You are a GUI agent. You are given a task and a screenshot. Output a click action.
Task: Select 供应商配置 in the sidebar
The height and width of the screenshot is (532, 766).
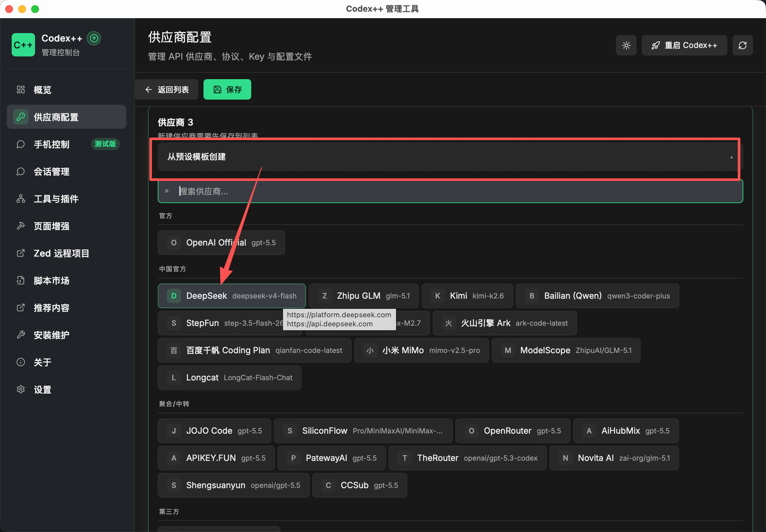click(x=66, y=117)
